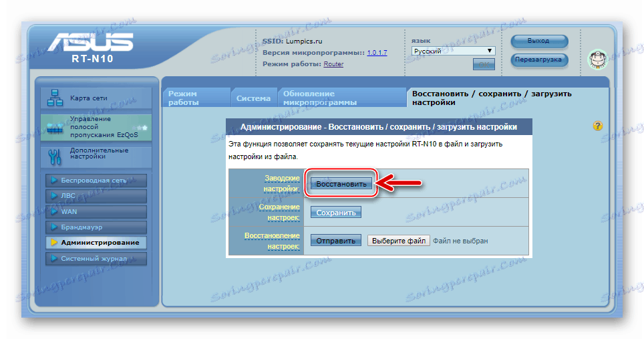Click the arrow next to Беспроводная сеть
This screenshot has width=644, height=339.
(x=54, y=180)
